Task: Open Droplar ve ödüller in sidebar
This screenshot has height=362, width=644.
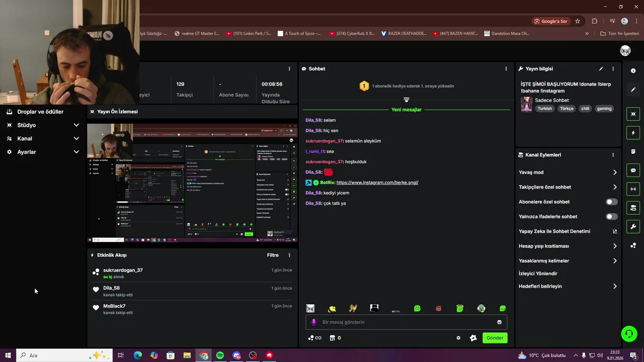Action: [40, 112]
